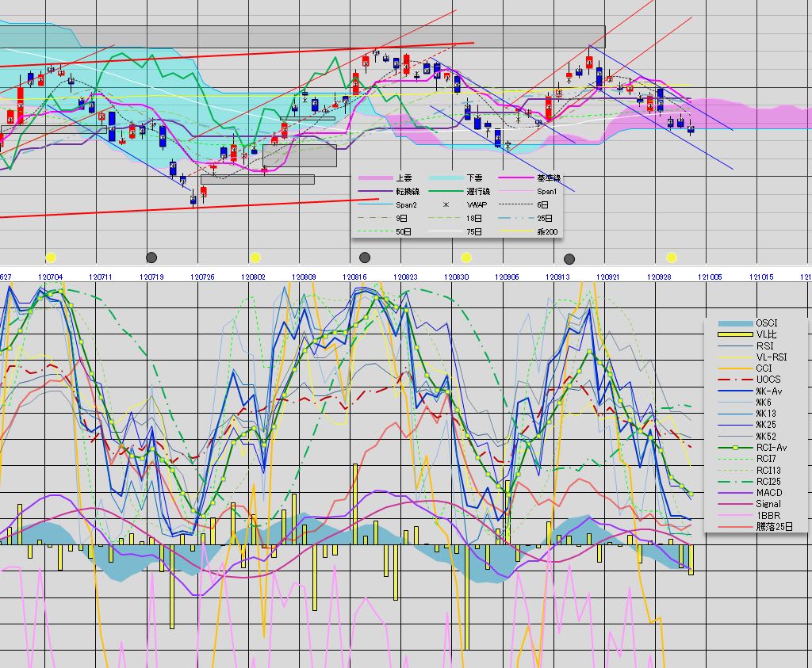Click the 120928 date axis label
Viewport: 812px width, 668px height.
pos(659,277)
